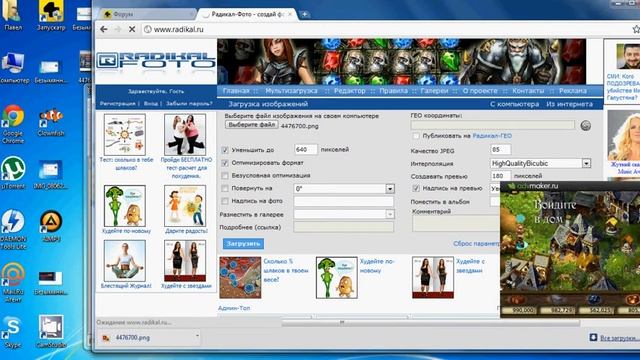Open the Правила menu item
Screen dimensions: 640x360
tap(393, 91)
